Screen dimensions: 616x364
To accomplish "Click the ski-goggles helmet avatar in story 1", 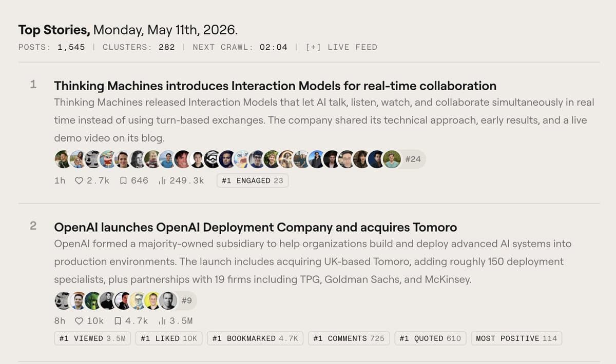I will pyautogui.click(x=211, y=159).
